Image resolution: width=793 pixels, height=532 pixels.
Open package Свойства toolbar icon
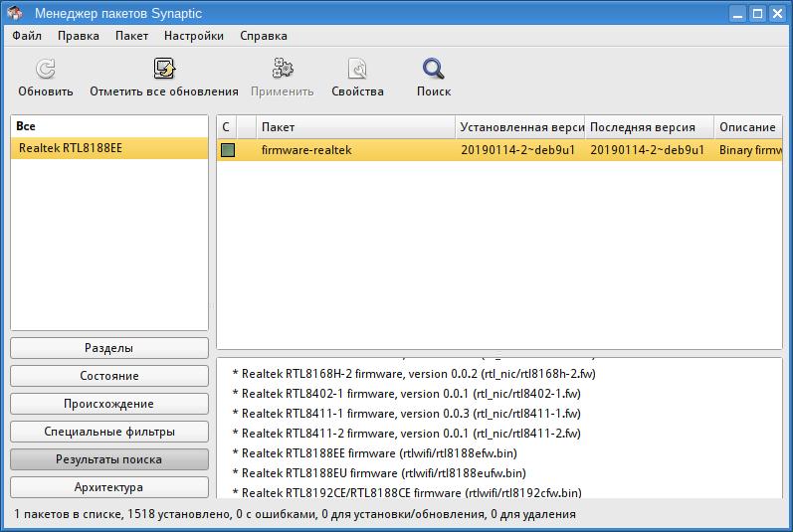click(357, 69)
